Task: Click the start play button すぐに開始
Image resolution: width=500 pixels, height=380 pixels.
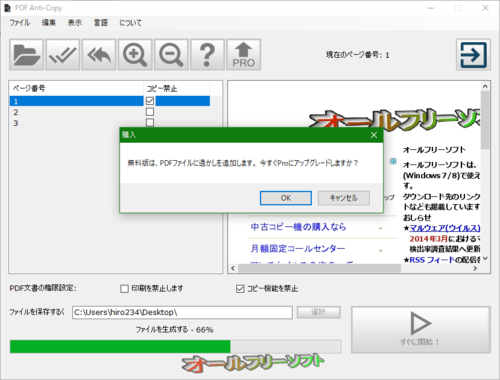Action: [421, 330]
